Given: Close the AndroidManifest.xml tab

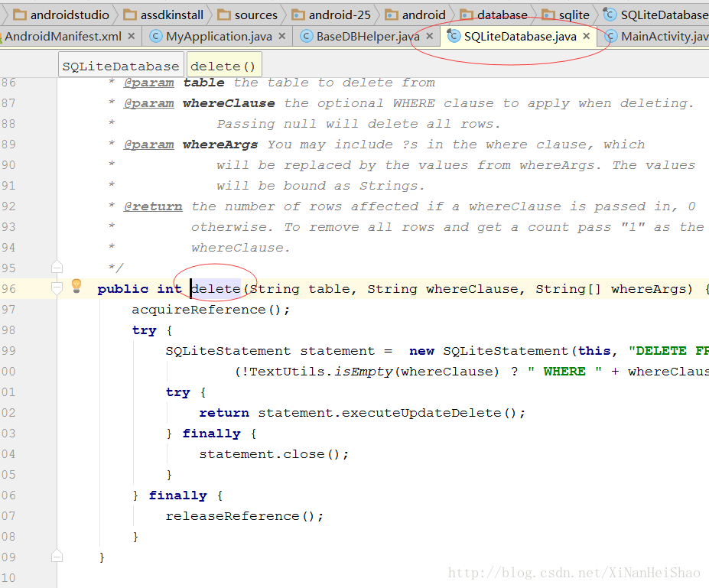Looking at the screenshot, I should (131, 36).
